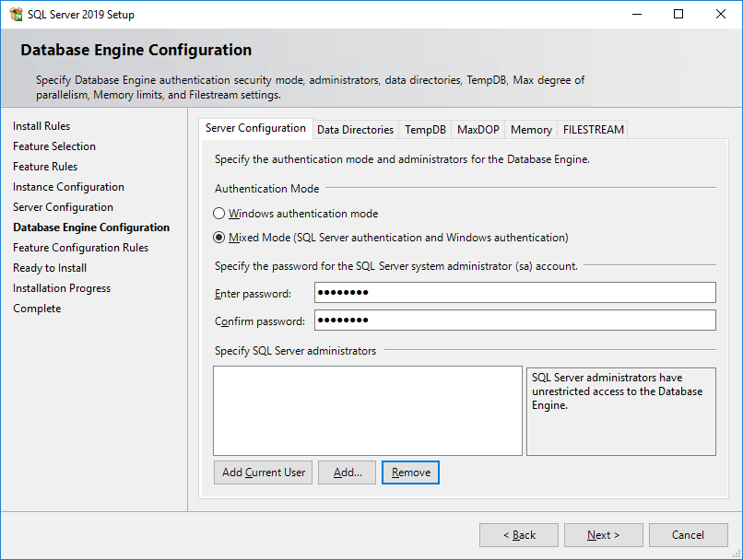Click the SQL Server administrators list box
This screenshot has width=743, height=560.
367,410
